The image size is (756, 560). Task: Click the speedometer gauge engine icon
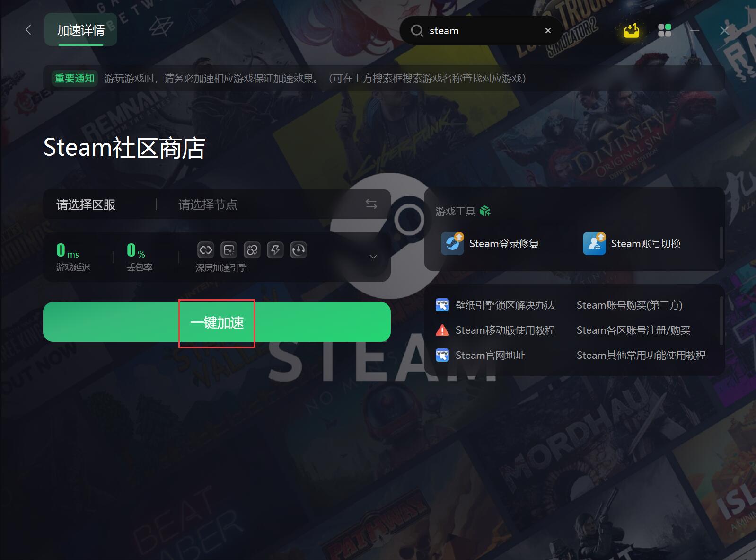click(x=299, y=249)
